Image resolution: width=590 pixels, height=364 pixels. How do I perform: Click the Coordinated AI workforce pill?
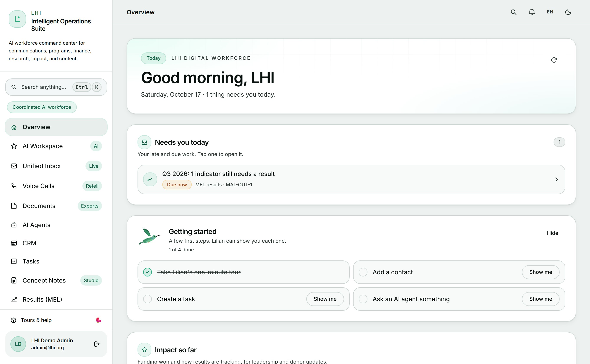pos(42,107)
